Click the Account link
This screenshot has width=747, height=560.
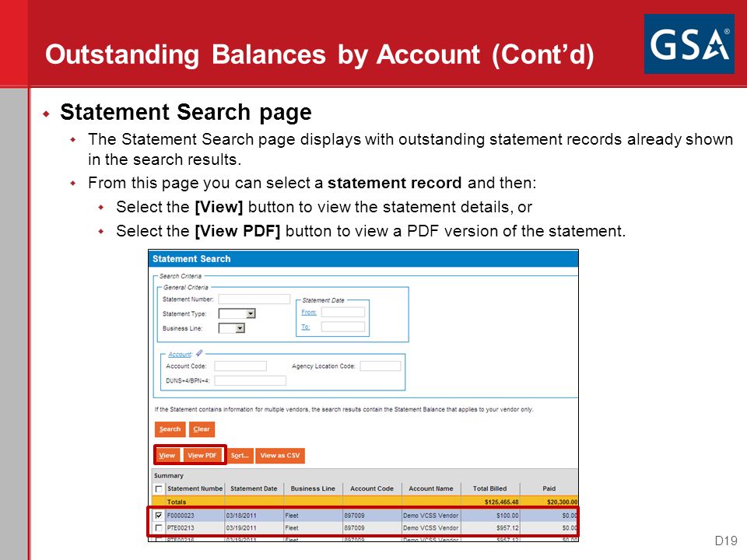[x=180, y=355]
